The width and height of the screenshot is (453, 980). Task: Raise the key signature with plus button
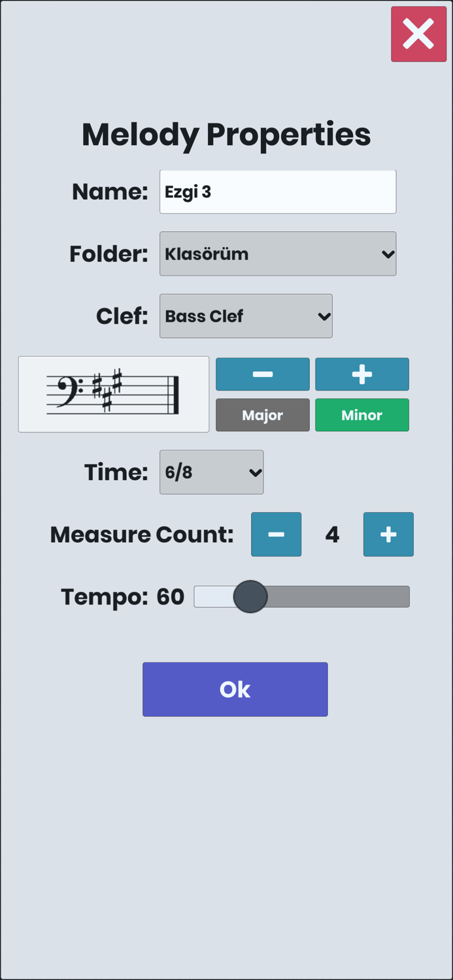[x=362, y=374]
